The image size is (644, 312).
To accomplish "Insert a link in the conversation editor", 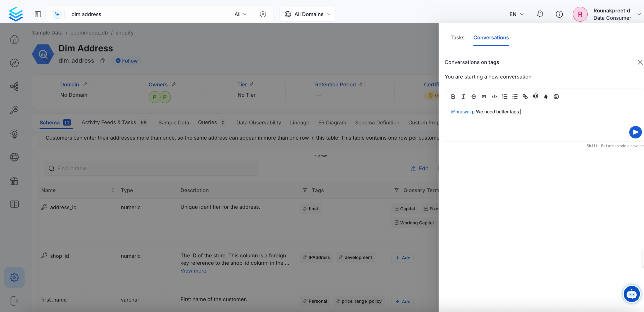I will coord(525,97).
